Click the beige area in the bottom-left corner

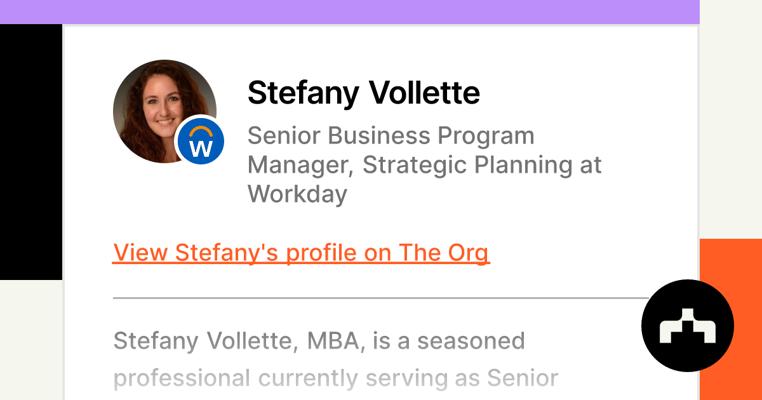click(30, 340)
